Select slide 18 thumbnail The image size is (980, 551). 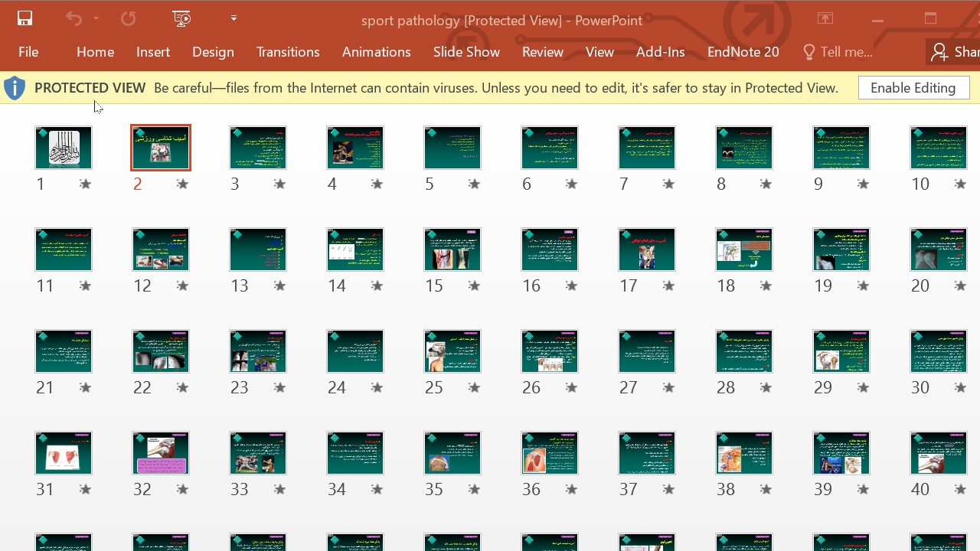point(744,249)
